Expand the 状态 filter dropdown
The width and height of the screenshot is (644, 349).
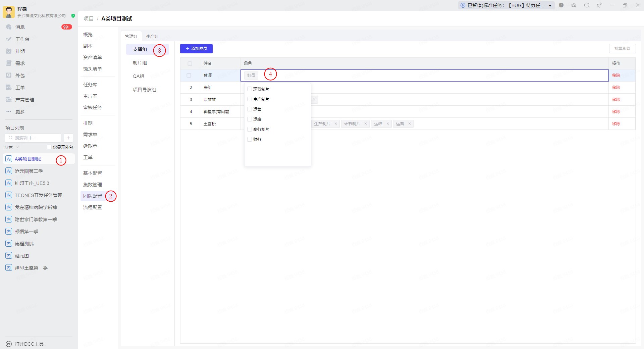pyautogui.click(x=17, y=147)
